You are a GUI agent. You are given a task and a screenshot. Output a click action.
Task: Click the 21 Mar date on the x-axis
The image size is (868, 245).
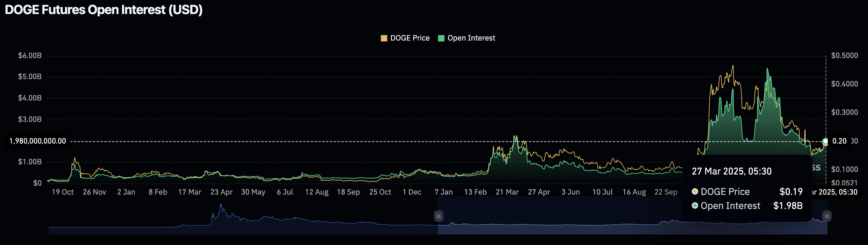pyautogui.click(x=507, y=192)
